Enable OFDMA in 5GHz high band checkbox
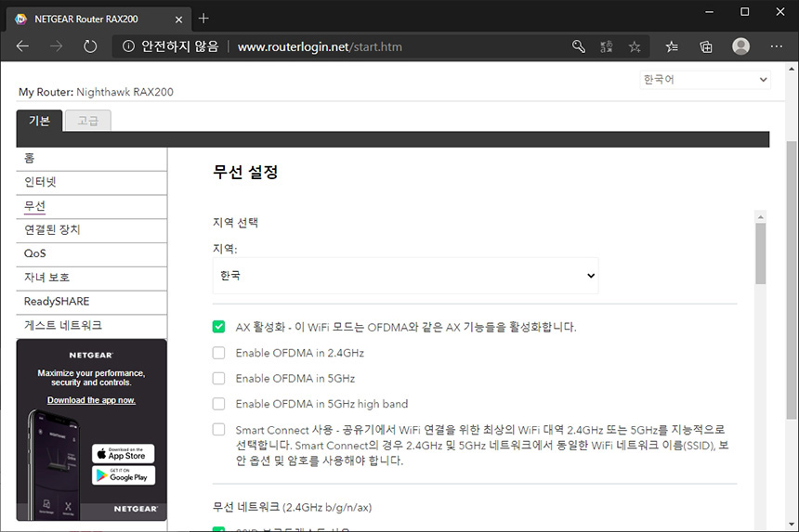Screen dimensions: 799x532 [218, 404]
